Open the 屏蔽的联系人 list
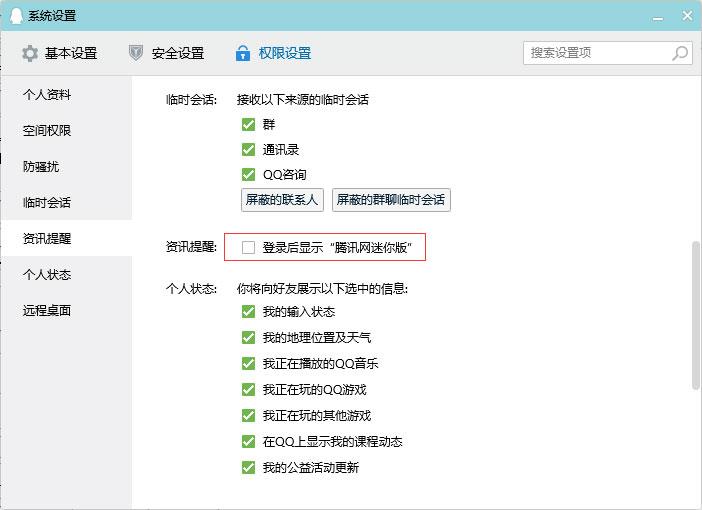This screenshot has width=702, height=510. [x=282, y=200]
